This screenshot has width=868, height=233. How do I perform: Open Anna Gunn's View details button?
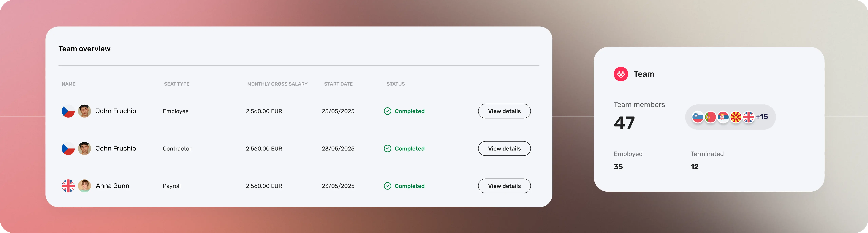[x=504, y=186]
